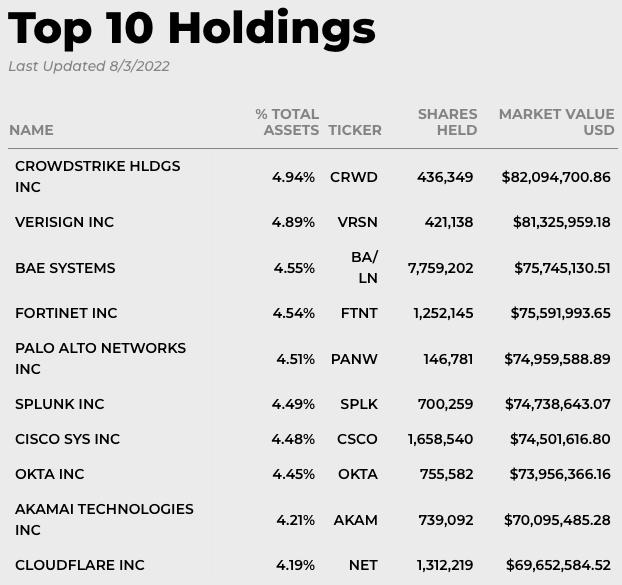The height and width of the screenshot is (585, 622).
Task: Select the VERISIGN INC row name
Action: pos(65,222)
